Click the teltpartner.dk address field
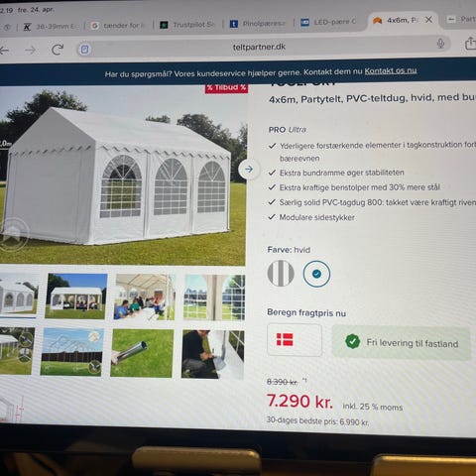 (259, 47)
